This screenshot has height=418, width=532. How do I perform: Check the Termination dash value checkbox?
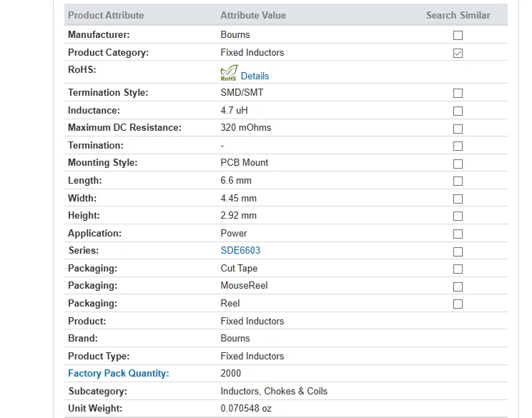[x=458, y=146]
